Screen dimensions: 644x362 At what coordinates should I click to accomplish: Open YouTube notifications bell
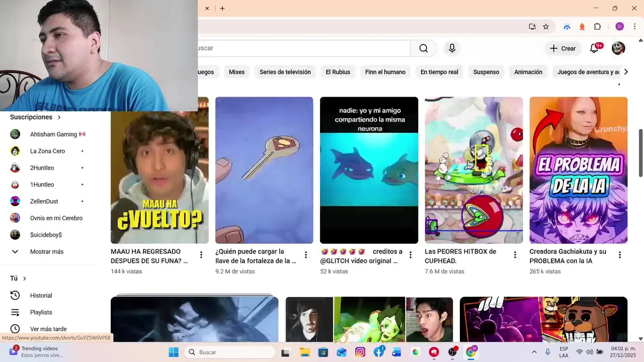pyautogui.click(x=594, y=48)
